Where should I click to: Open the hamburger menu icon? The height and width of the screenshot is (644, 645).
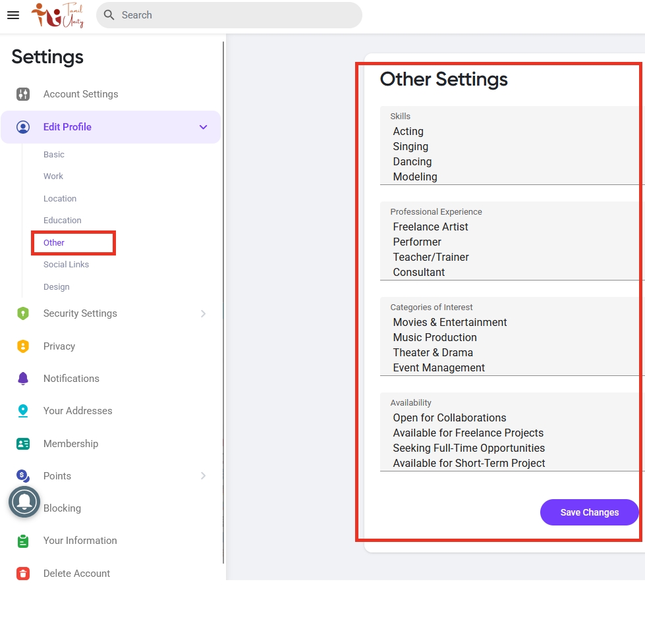(x=13, y=15)
